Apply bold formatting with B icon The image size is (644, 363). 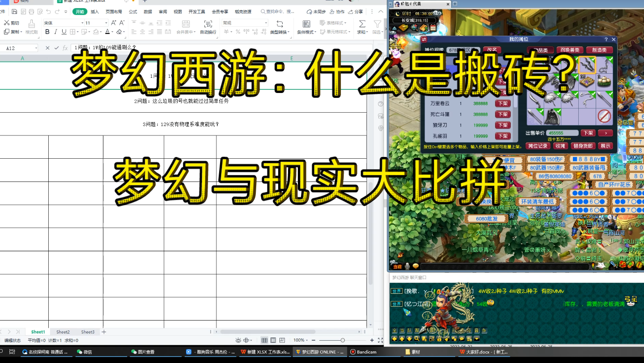click(47, 32)
